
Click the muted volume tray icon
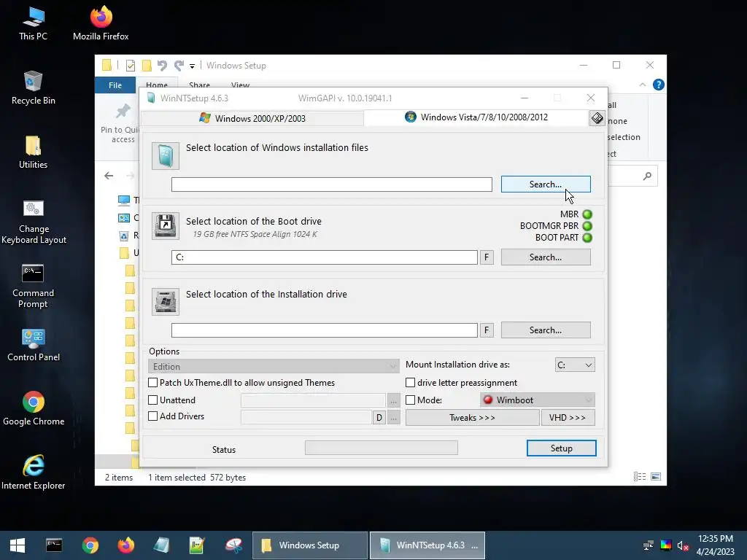pos(683,545)
